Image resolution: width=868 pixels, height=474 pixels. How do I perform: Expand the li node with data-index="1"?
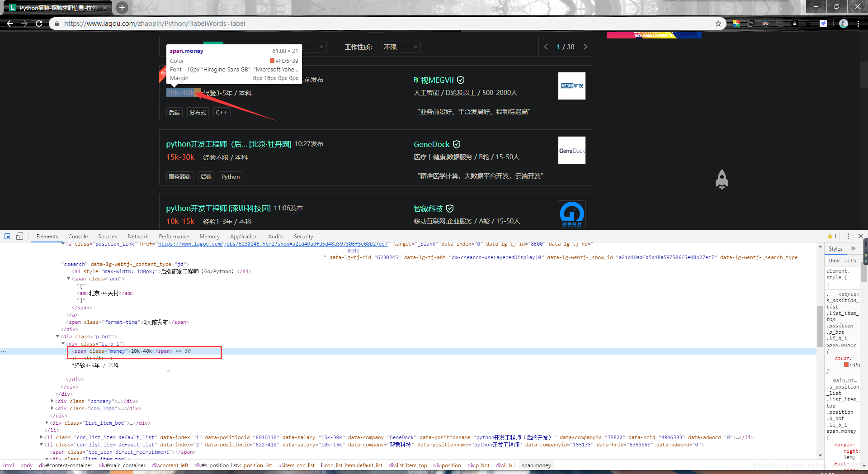pos(42,437)
